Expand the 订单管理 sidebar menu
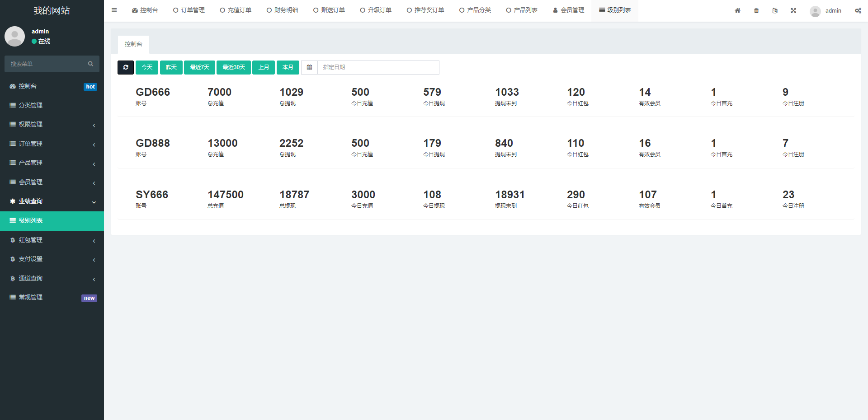The width and height of the screenshot is (868, 420). [52, 144]
